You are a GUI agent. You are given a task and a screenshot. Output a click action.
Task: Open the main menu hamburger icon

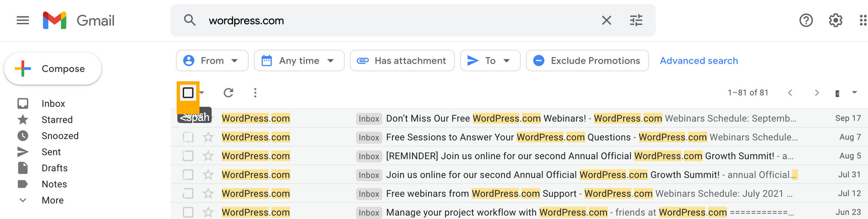(23, 20)
